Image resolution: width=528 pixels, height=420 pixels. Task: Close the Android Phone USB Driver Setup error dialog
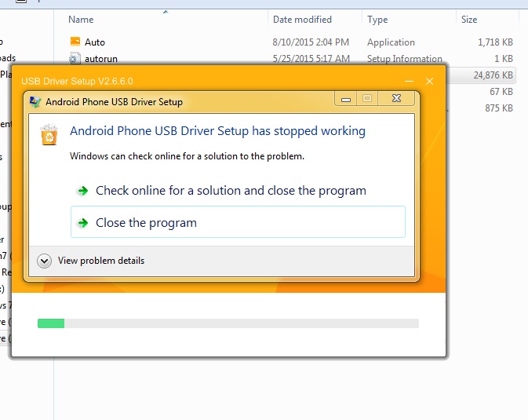[397, 98]
